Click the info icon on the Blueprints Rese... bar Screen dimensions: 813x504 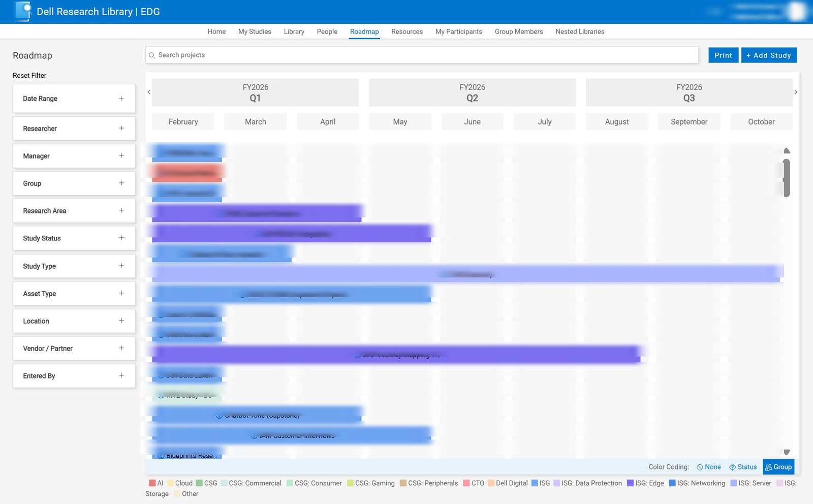pyautogui.click(x=161, y=455)
